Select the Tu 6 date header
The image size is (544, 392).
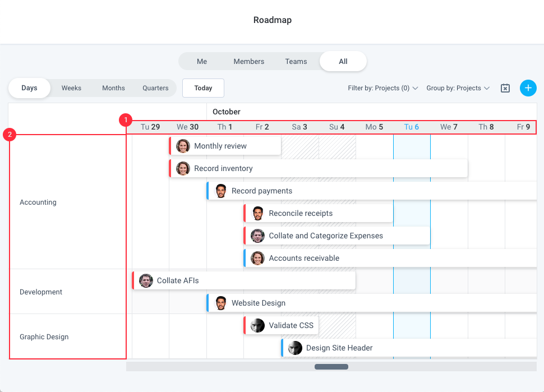click(x=412, y=127)
